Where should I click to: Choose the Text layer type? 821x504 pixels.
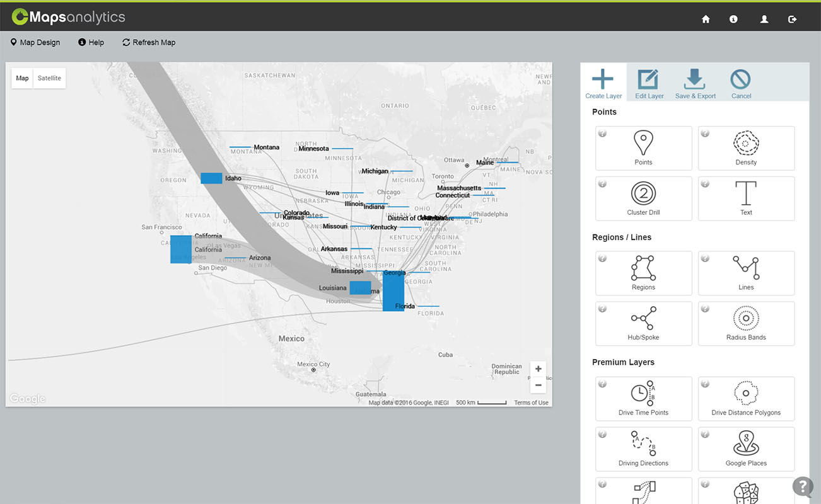click(746, 198)
